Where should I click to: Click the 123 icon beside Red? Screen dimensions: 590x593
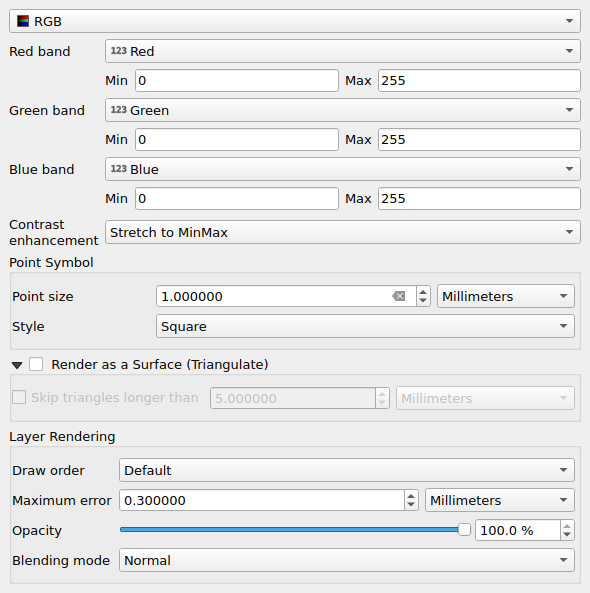click(118, 51)
